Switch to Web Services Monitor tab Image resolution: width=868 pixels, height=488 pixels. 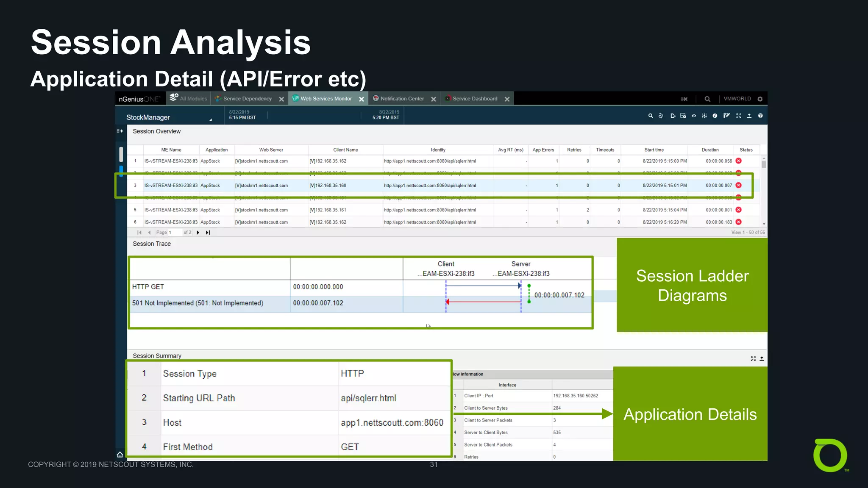326,99
